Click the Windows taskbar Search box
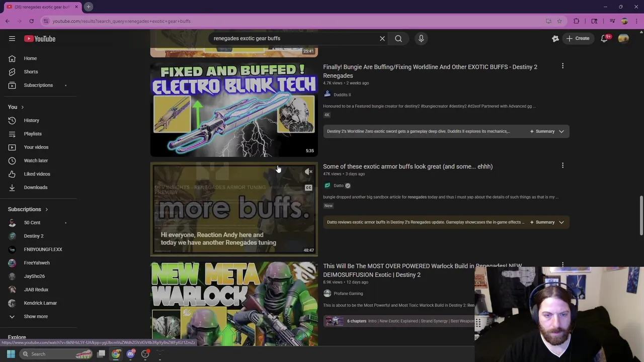The height and width of the screenshot is (362, 644). click(x=56, y=354)
